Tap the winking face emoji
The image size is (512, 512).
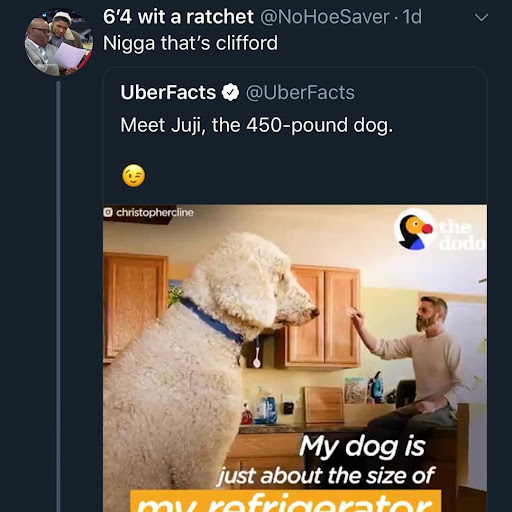coord(134,176)
